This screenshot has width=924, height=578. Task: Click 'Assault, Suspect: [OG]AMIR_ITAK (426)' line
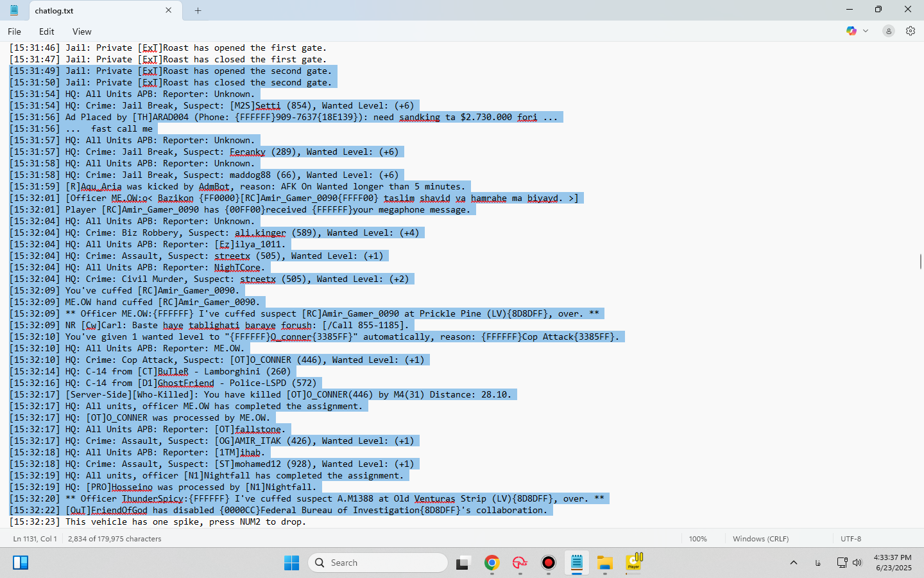pos(212,441)
